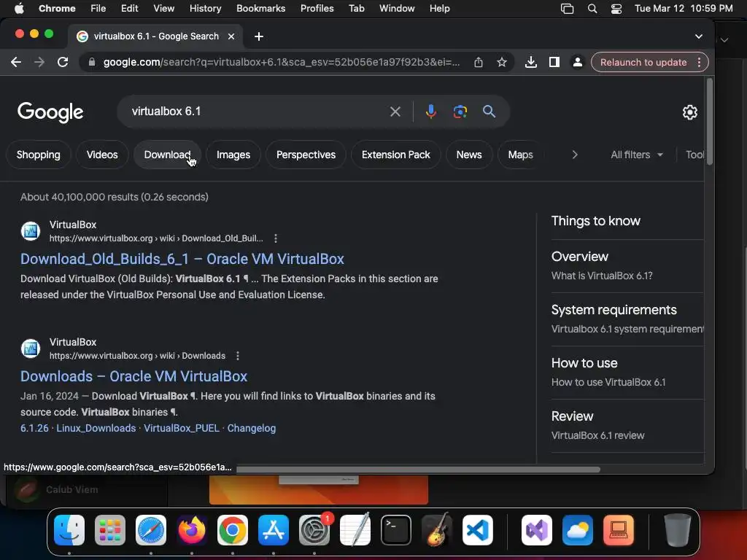The width and height of the screenshot is (747, 560).
Task: Select the Videos filter chip
Action: (102, 155)
